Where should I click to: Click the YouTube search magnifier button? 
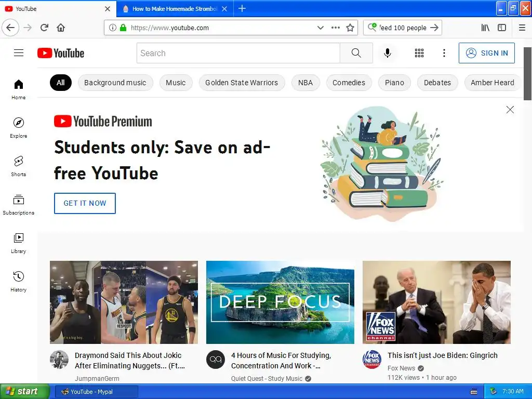click(x=356, y=53)
